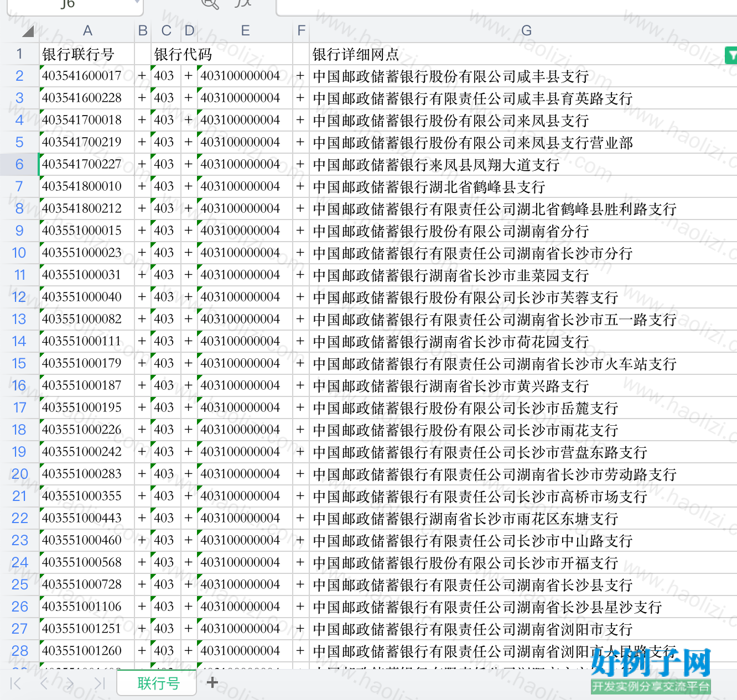Click cell 403551000283

(x=87, y=474)
